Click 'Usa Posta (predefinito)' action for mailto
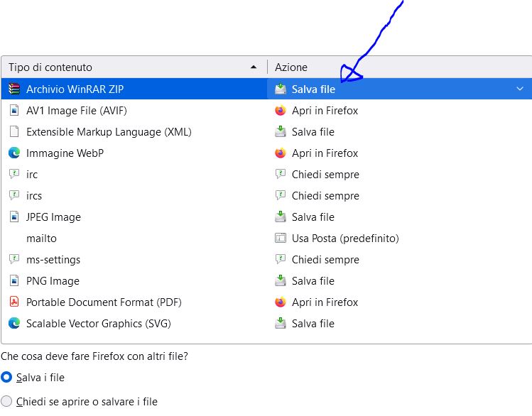 (345, 239)
